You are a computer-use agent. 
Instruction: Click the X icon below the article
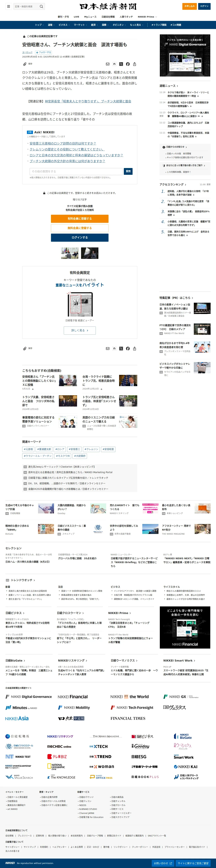(121, 348)
